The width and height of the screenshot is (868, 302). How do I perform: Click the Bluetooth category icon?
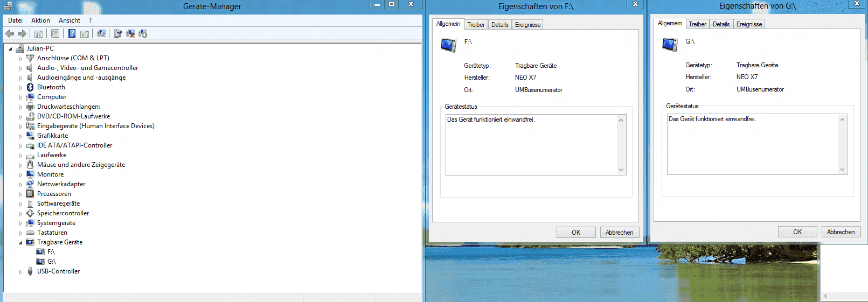(30, 87)
